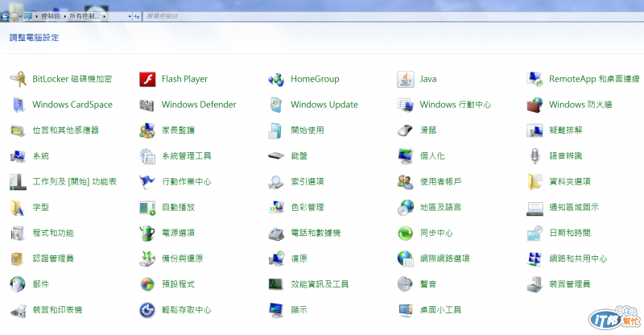This screenshot has width=644, height=335.
Task: Open the Windows 防火牆 icon
Action: coord(535,105)
